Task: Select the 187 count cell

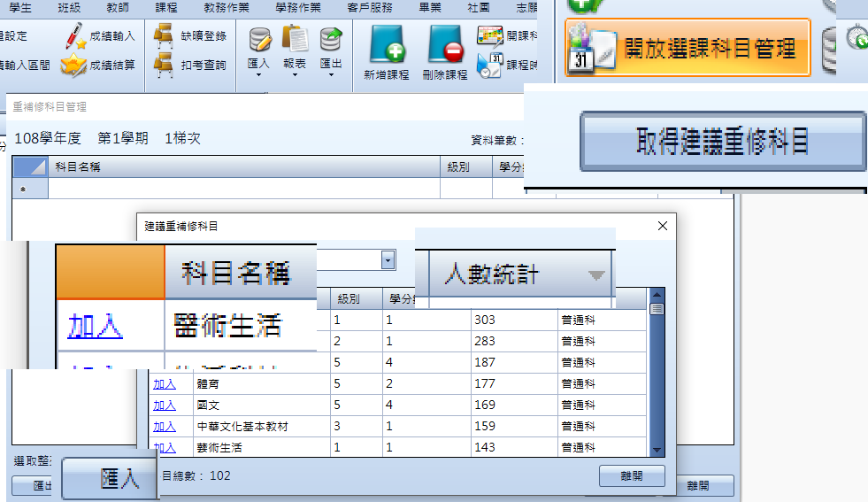Action: (x=514, y=362)
